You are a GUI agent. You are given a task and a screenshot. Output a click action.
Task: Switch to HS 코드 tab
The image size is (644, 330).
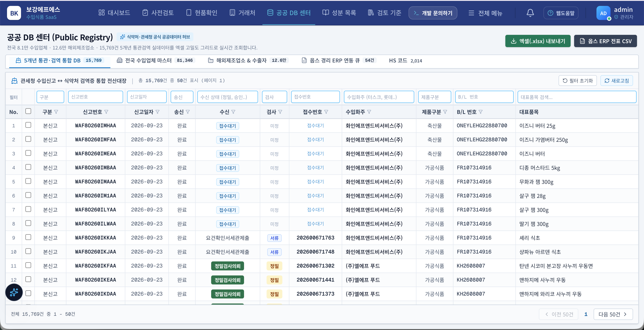[x=405, y=60]
